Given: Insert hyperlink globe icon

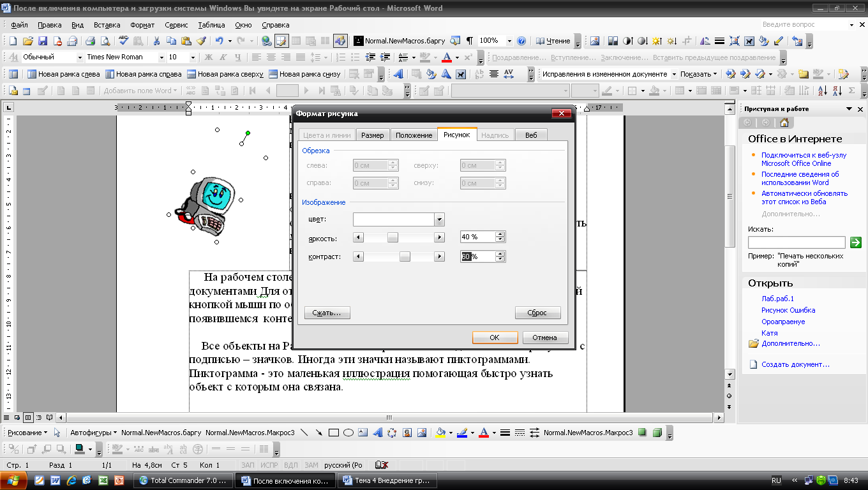Looking at the screenshot, I should (x=267, y=41).
